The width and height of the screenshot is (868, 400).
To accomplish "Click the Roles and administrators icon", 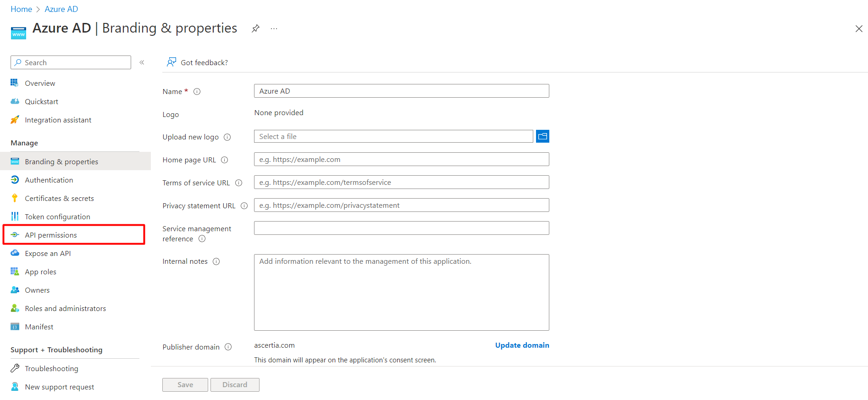I will [15, 308].
